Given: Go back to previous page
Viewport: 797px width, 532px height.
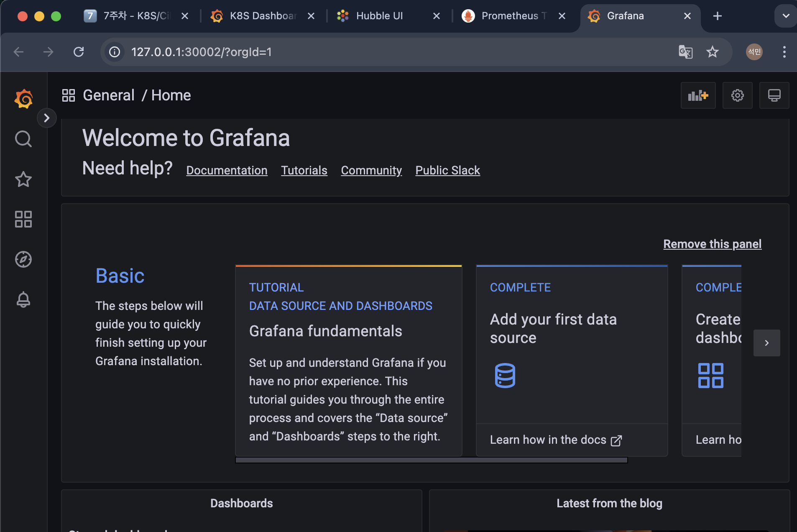Looking at the screenshot, I should 18,52.
